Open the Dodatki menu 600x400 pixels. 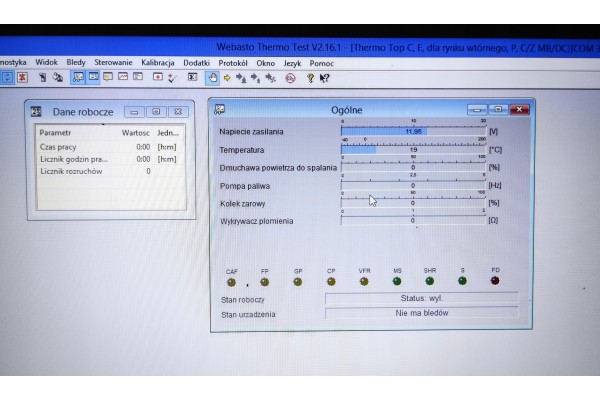click(196, 63)
